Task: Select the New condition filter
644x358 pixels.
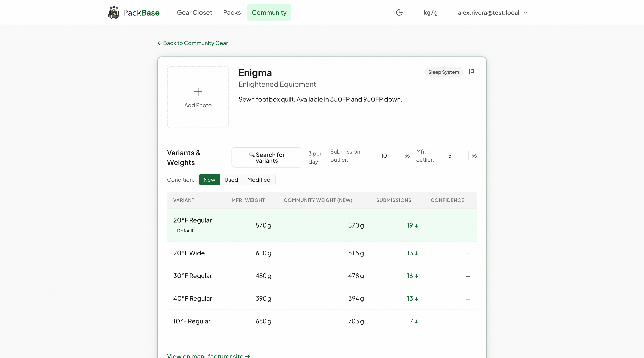Action: 209,180
